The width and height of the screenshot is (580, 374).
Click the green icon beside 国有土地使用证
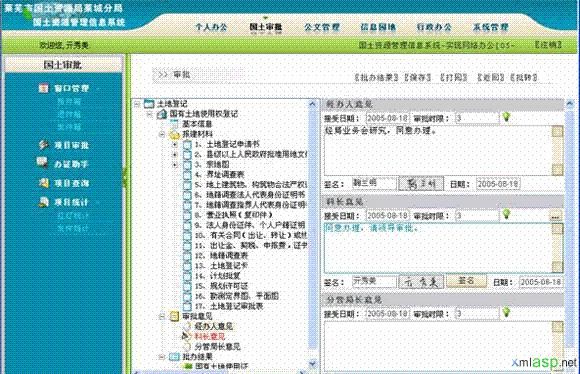[188, 366]
